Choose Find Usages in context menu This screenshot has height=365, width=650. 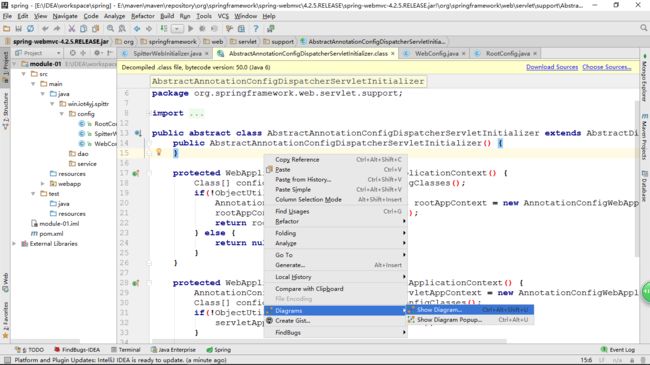[336, 212]
